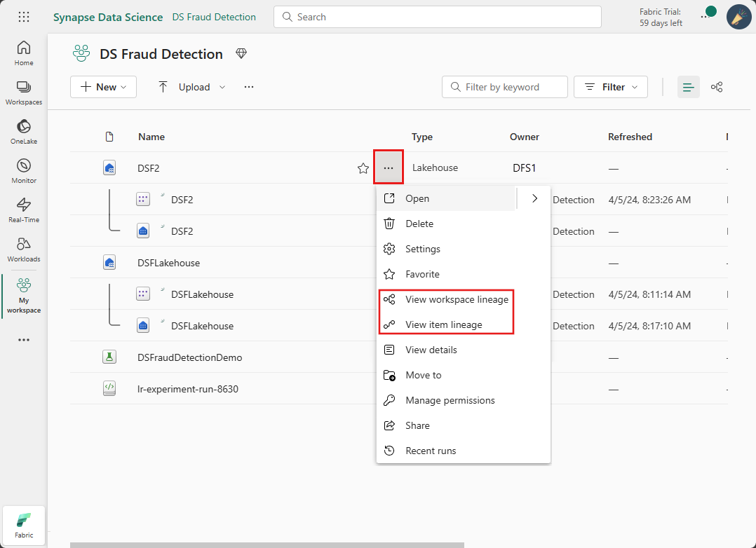Click DFS1 owner cell
The image size is (756, 548).
(x=524, y=168)
